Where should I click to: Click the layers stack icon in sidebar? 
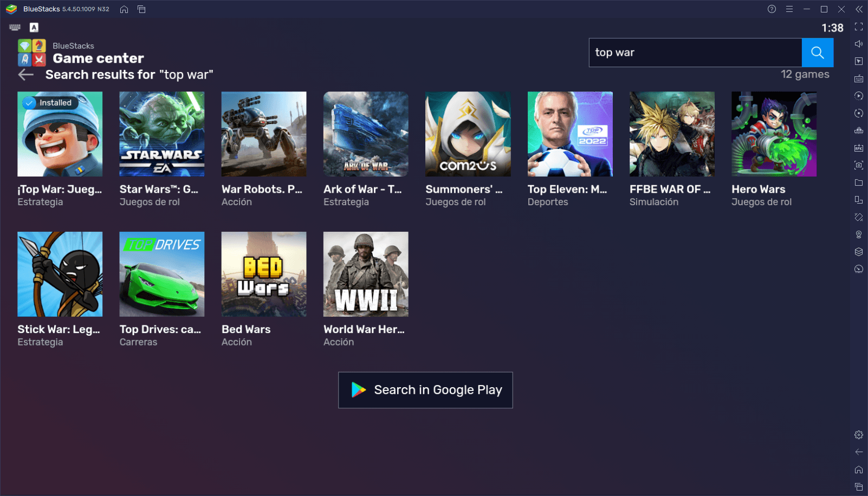859,252
